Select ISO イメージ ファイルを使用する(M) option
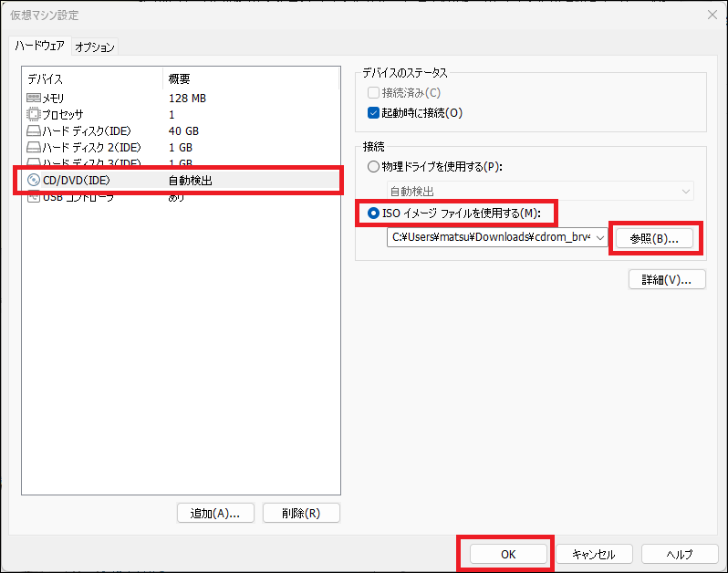Screen dimensions: 728x573 click(x=373, y=214)
